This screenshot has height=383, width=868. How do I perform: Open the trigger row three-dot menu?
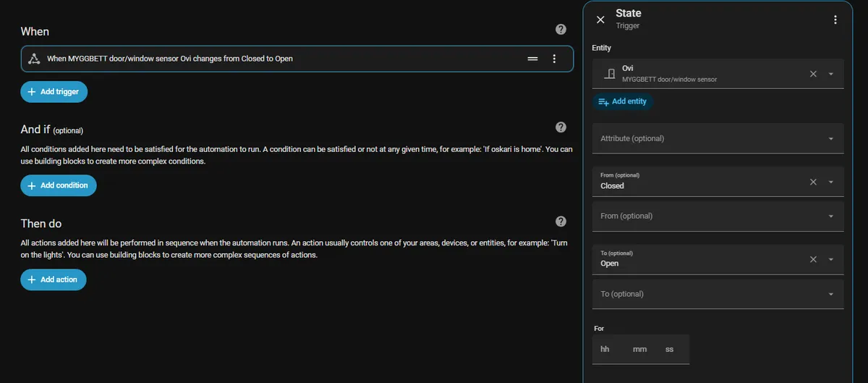[554, 59]
